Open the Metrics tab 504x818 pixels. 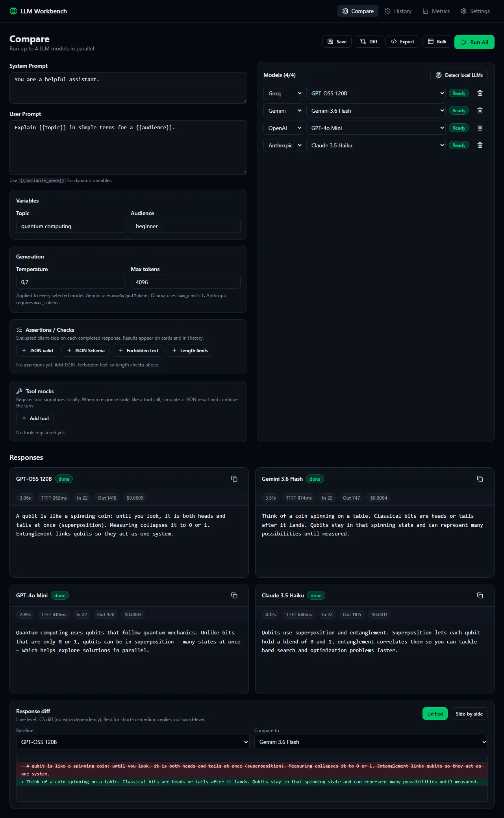436,11
